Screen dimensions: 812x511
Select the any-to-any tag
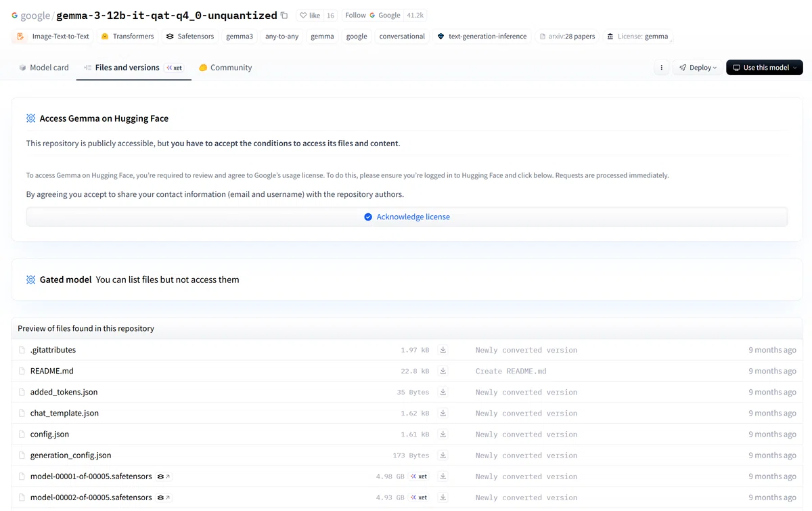pos(282,37)
